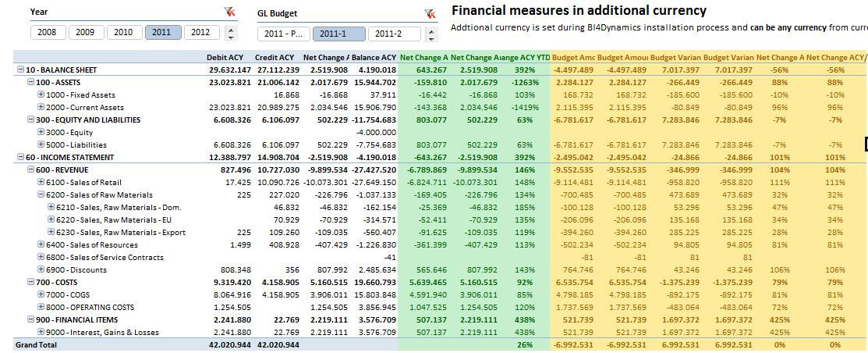Image resolution: width=868 pixels, height=353 pixels.
Task: Clear the GL Budget slicer filter icon
Action: pyautogui.click(x=430, y=13)
